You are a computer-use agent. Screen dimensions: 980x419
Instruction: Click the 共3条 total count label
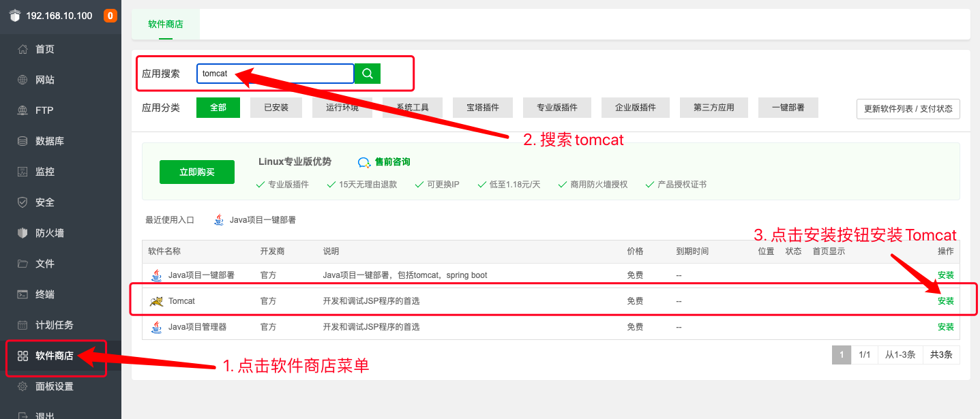point(942,354)
